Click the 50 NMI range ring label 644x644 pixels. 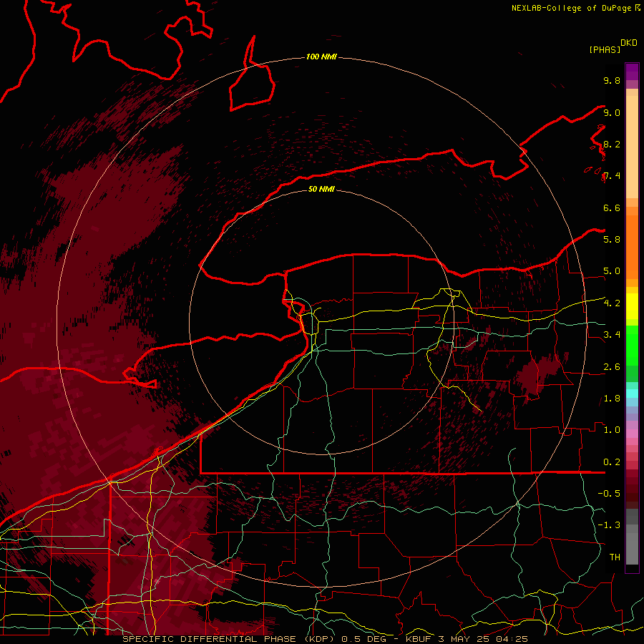[x=321, y=189]
